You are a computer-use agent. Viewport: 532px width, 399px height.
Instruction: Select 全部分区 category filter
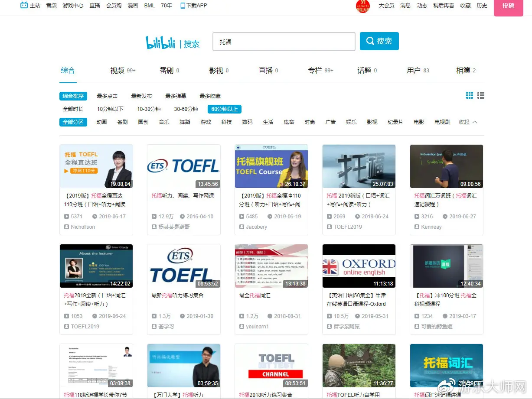tap(73, 122)
